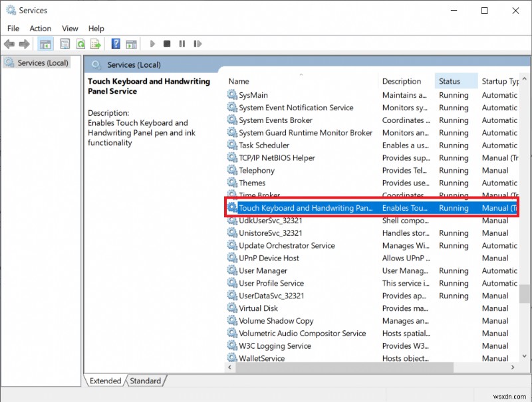Screen dimensions: 532x402
Task: Select Services (Local) in the left tree
Action: (x=43, y=62)
